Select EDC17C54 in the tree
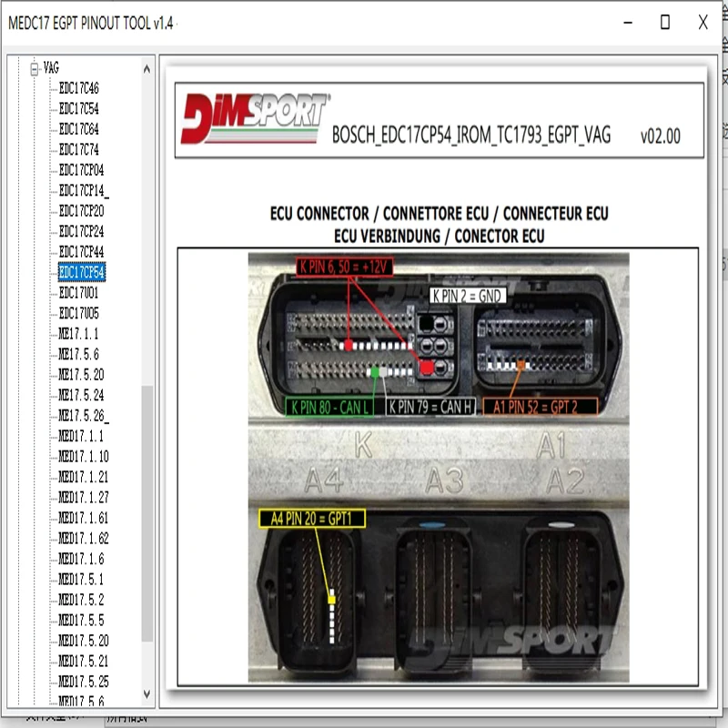 pyautogui.click(x=79, y=108)
